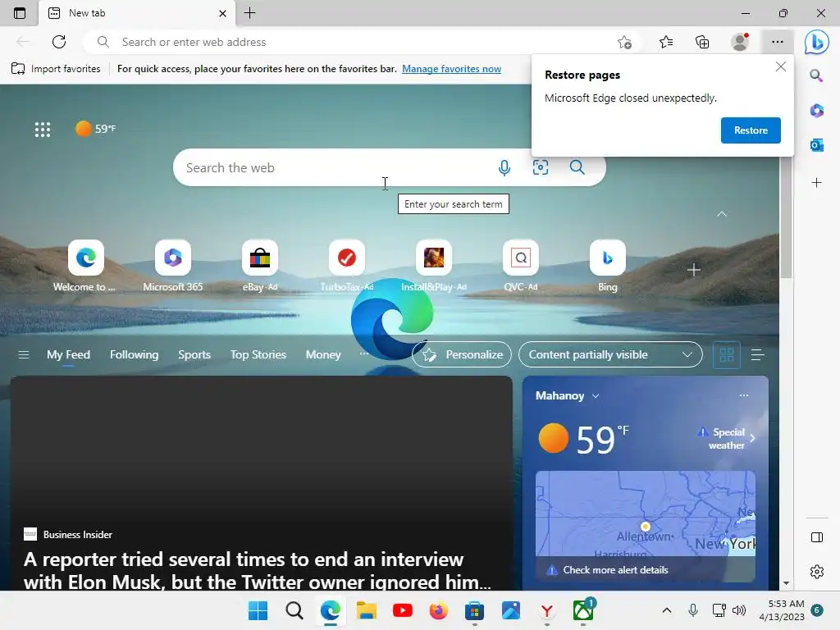Viewport: 840px width, 630px height.
Task: Open the Welcome to Edge tile
Action: pyautogui.click(x=85, y=266)
